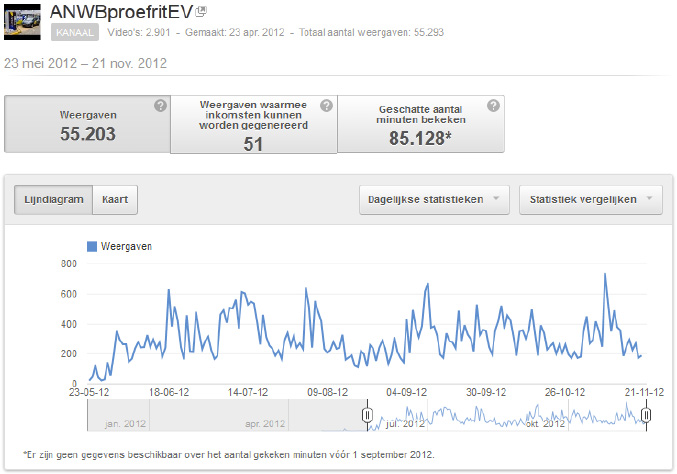Click the date range 23 mei 2012 – 21 nov. 2012
Image resolution: width=677 pixels, height=474 pixels.
tap(85, 63)
